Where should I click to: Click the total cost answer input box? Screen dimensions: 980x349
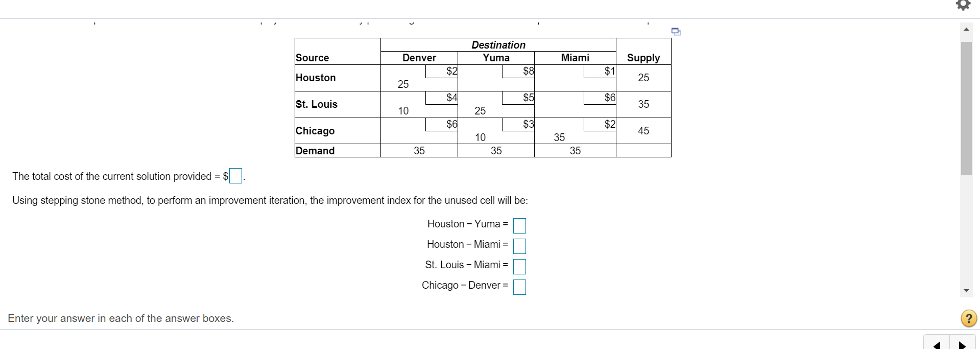(x=234, y=176)
